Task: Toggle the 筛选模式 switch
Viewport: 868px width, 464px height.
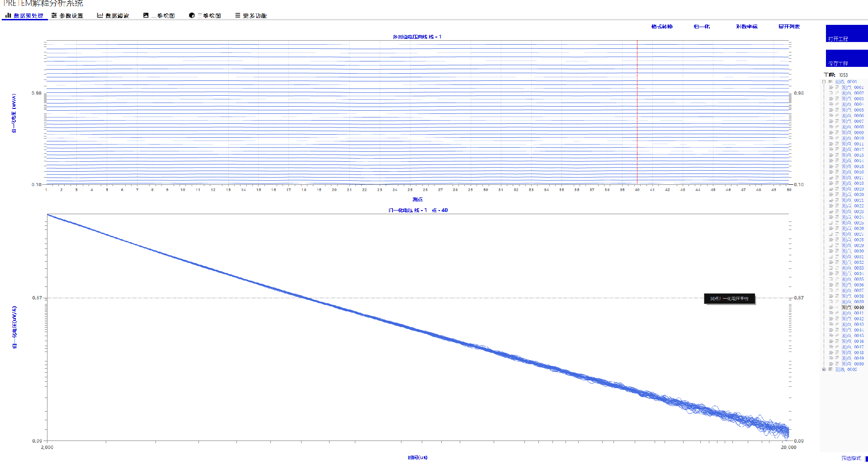Action: pyautogui.click(x=866, y=459)
